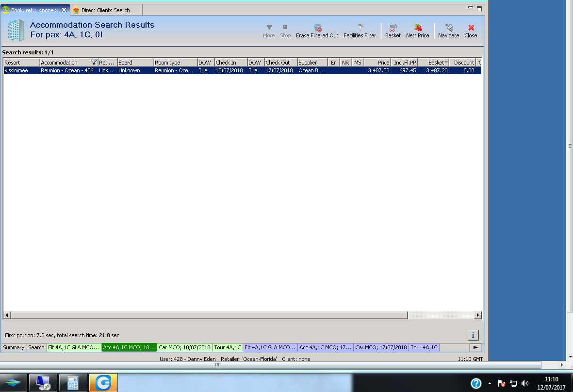Open the bottom Search tab
The width and height of the screenshot is (573, 392).
pyautogui.click(x=36, y=347)
